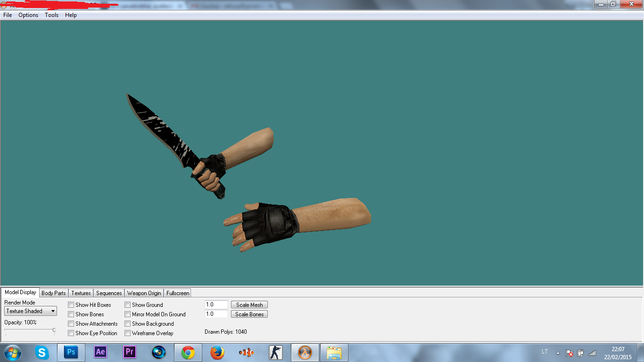
Task: Enable Show Bones checkbox
Action: [x=71, y=314]
